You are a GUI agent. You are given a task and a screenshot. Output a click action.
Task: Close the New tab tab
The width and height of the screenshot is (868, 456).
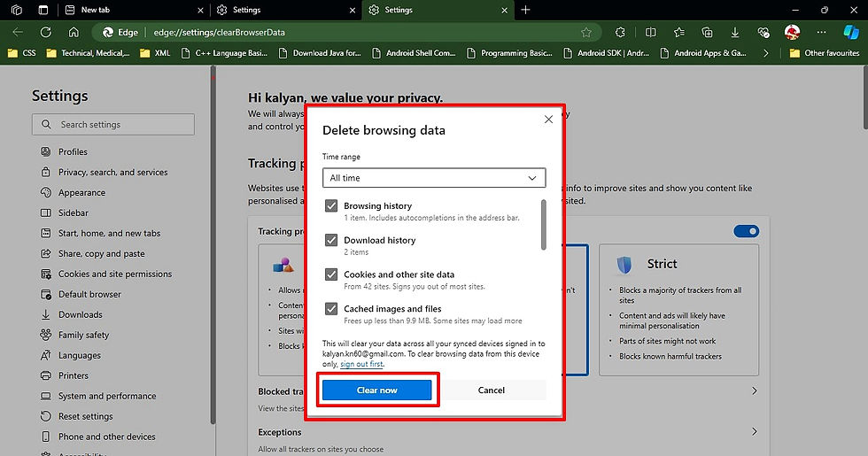pyautogui.click(x=200, y=10)
